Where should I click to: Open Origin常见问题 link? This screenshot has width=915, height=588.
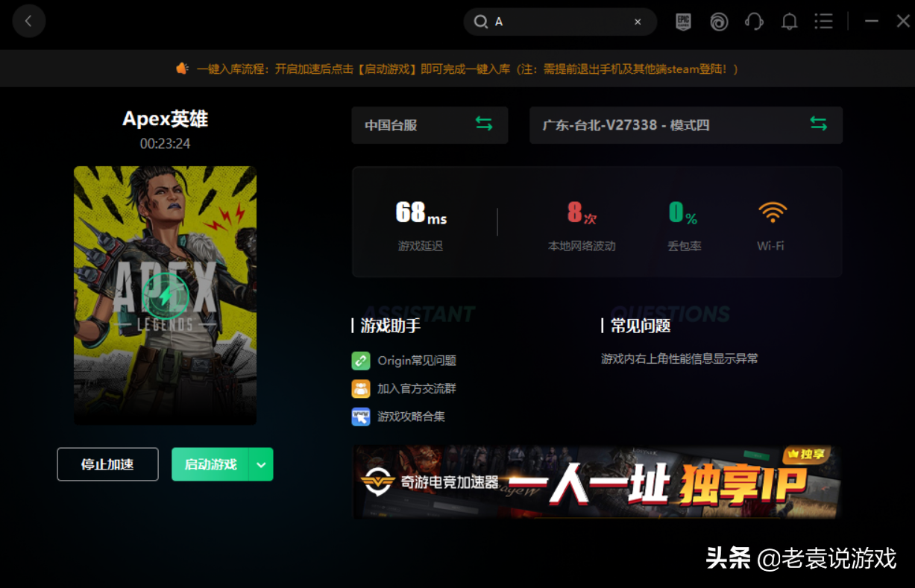pos(416,361)
